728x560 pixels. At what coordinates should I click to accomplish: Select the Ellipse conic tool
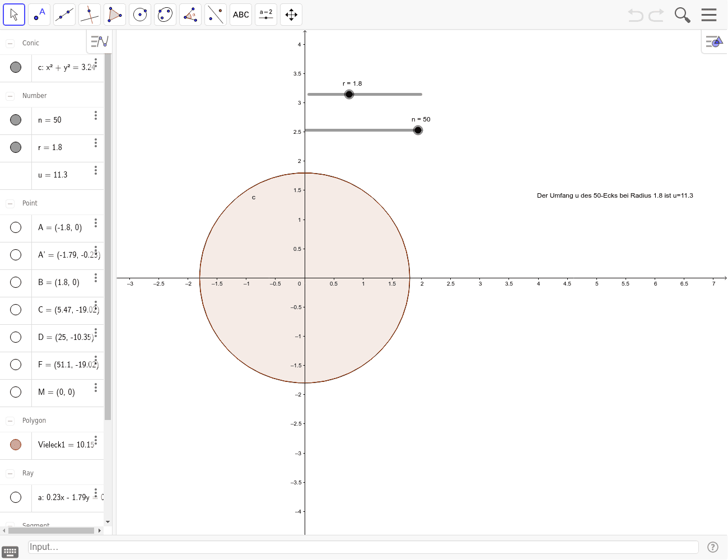click(165, 15)
